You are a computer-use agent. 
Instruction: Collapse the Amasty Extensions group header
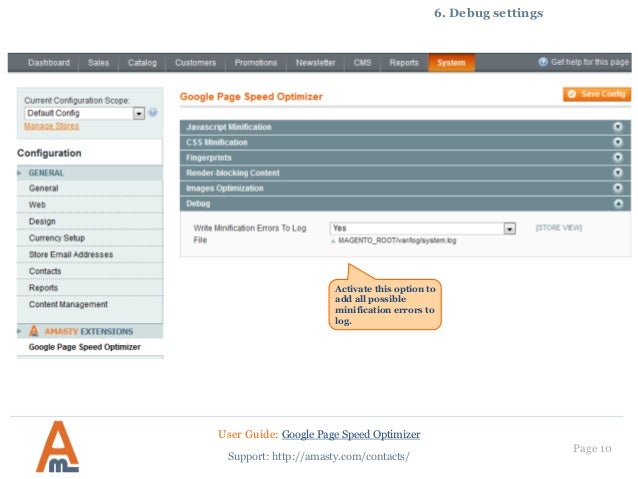90,331
